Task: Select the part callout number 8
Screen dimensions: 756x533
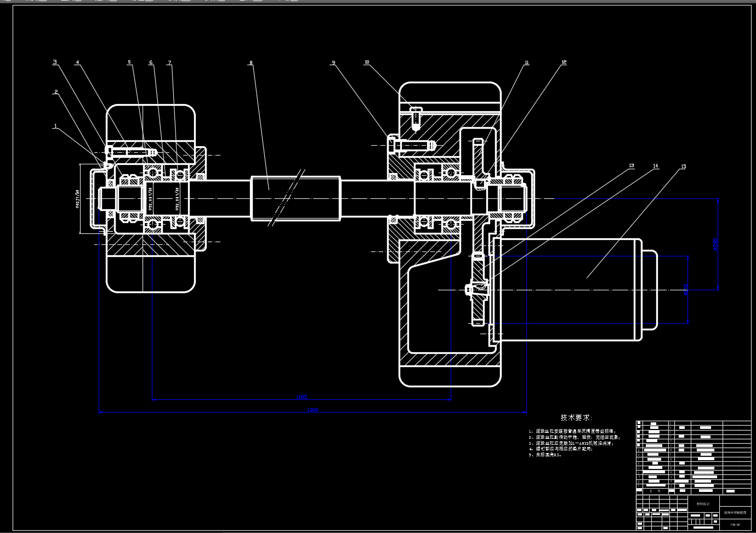Action: (x=251, y=63)
